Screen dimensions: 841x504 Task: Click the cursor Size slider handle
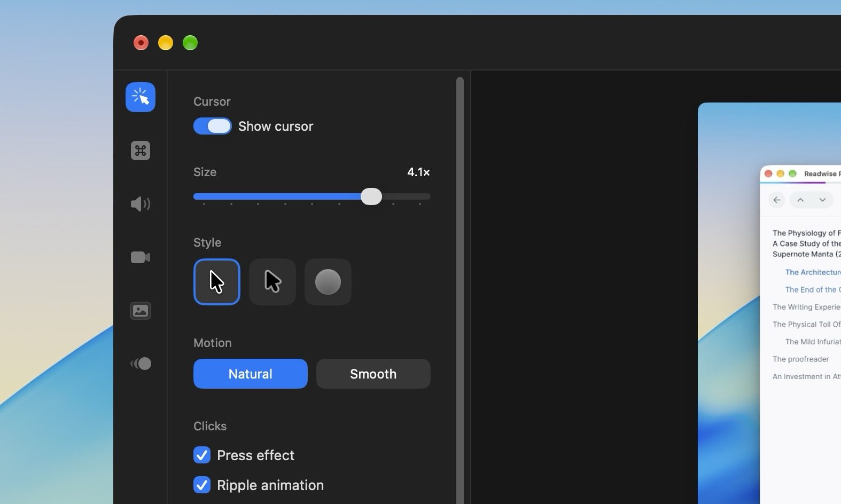click(371, 196)
